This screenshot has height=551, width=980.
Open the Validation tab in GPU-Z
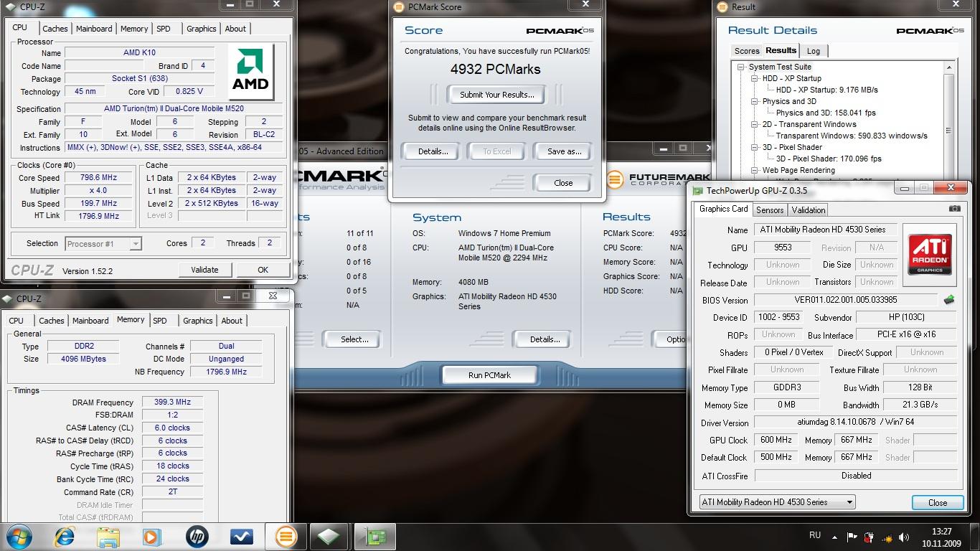(x=809, y=209)
